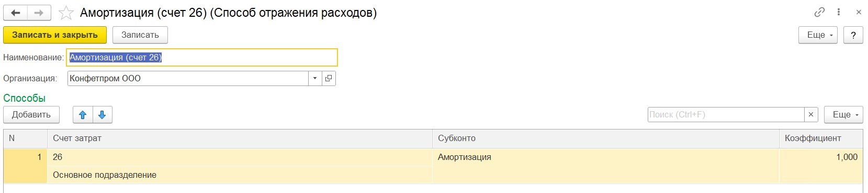Add this form to favorites star
This screenshot has width=868, height=193.
pyautogui.click(x=66, y=13)
